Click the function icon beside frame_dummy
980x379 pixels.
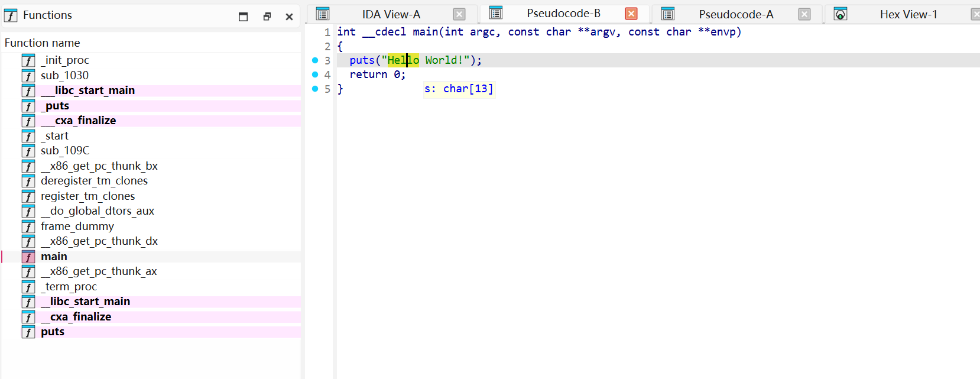(28, 226)
